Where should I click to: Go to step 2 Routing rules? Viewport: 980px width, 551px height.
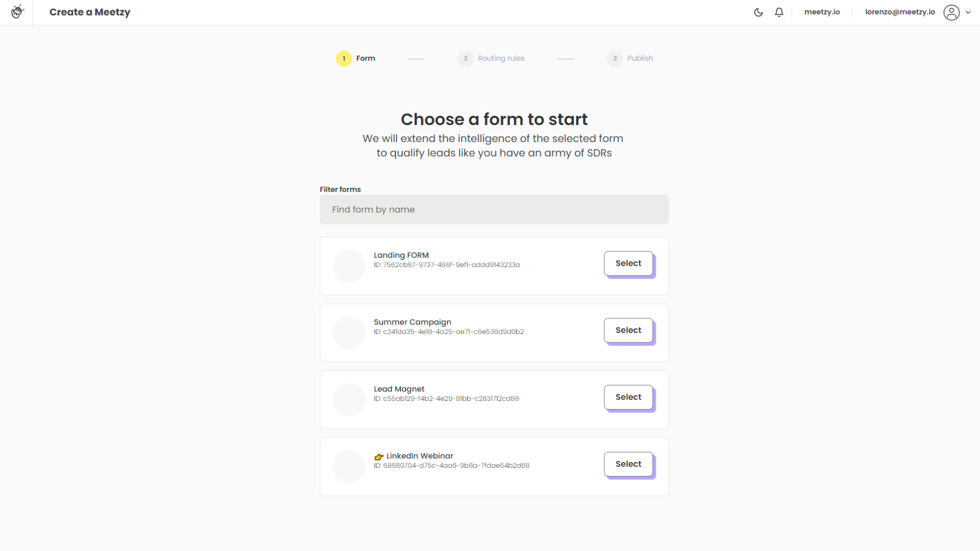pos(491,58)
